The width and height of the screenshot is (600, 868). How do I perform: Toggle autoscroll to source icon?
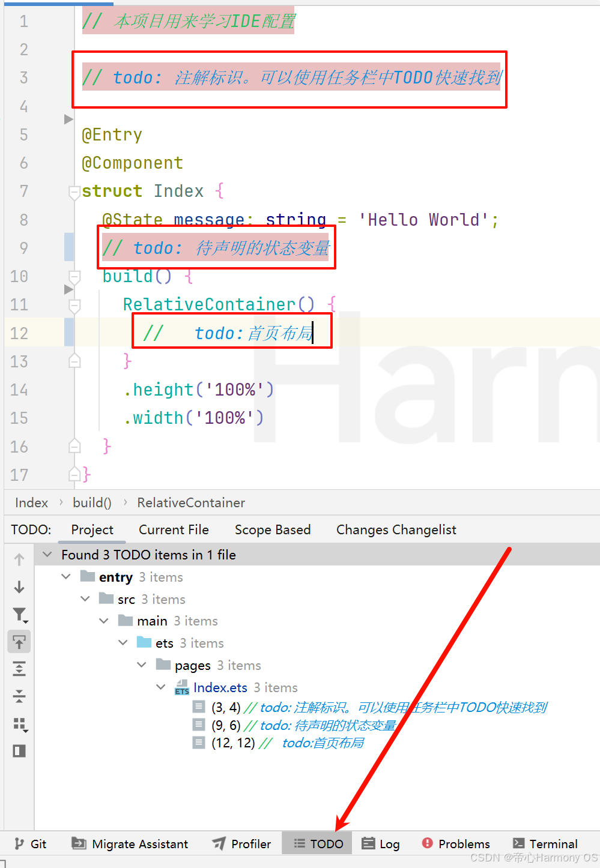tap(19, 642)
